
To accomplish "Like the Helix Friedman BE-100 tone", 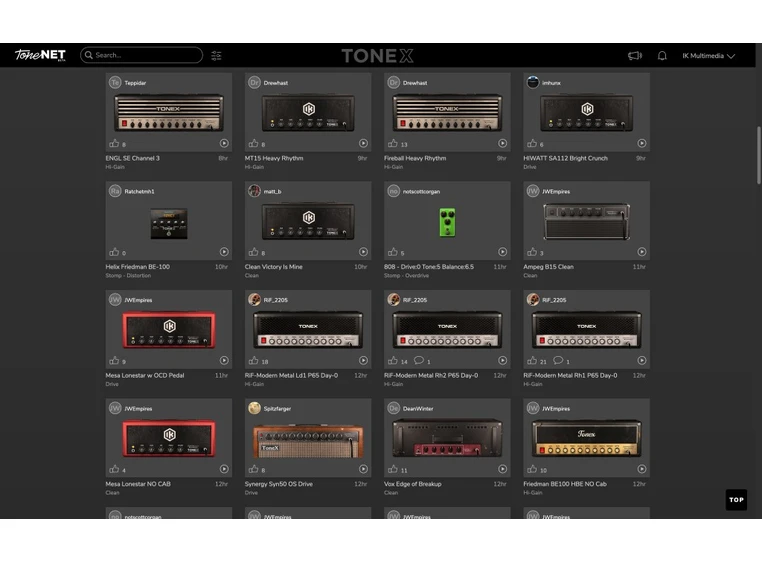I will 114,252.
